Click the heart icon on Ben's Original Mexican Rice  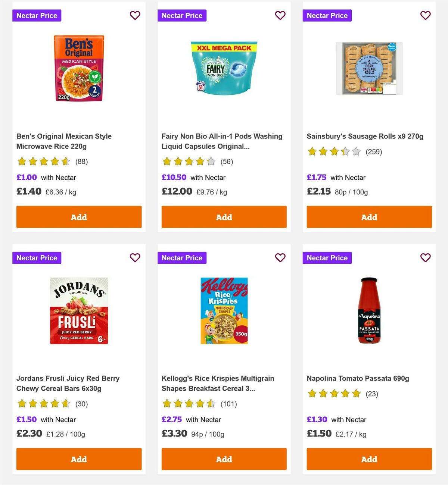pos(135,15)
